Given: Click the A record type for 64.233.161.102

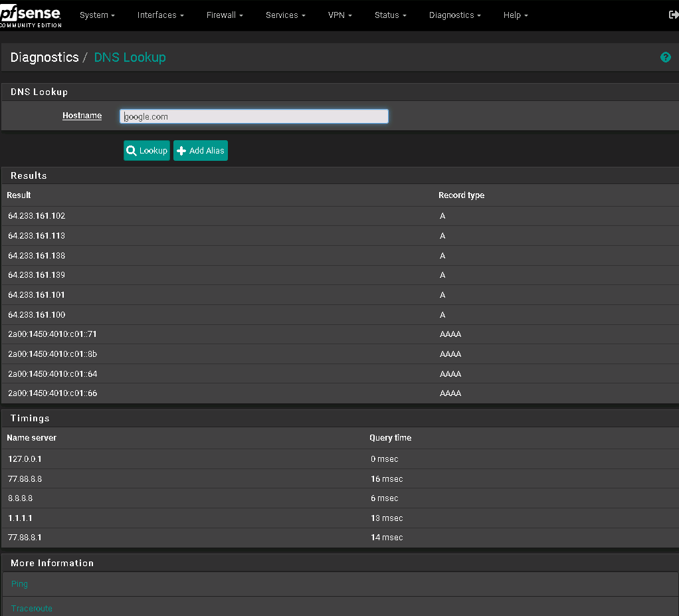Looking at the screenshot, I should (442, 216).
